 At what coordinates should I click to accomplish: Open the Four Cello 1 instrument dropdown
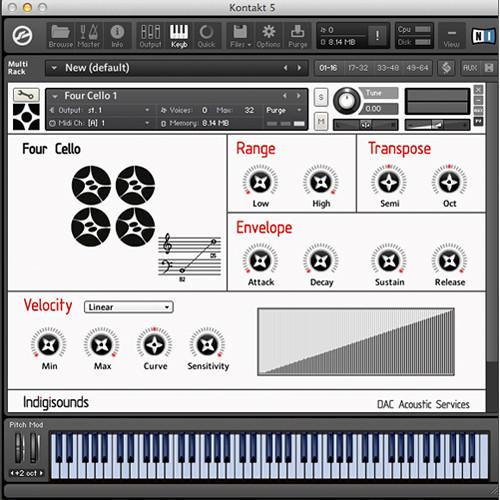(x=55, y=96)
